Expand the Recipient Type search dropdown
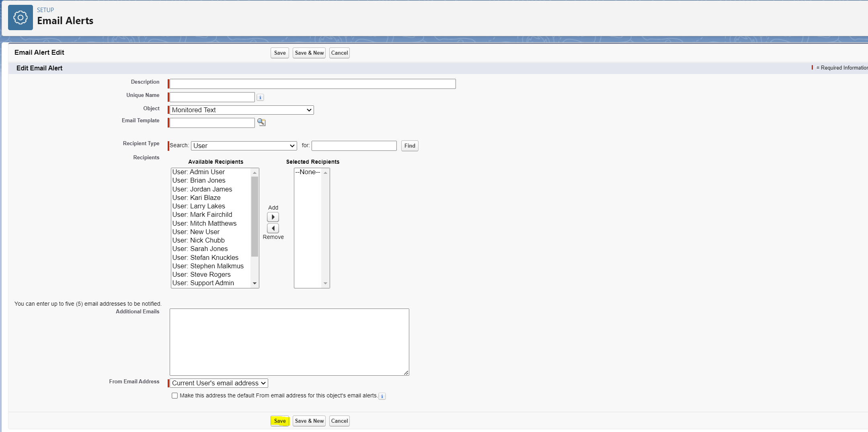This screenshot has height=432, width=868. pos(244,146)
